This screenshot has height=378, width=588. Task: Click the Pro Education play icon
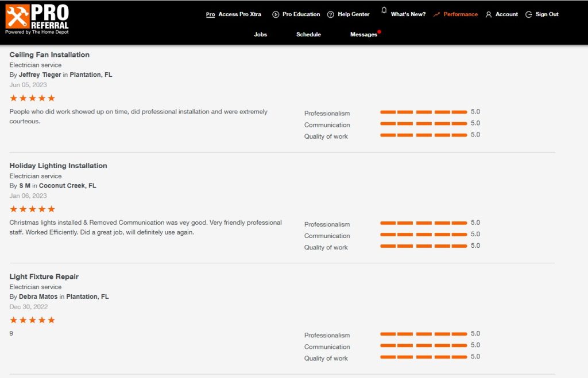pos(276,14)
